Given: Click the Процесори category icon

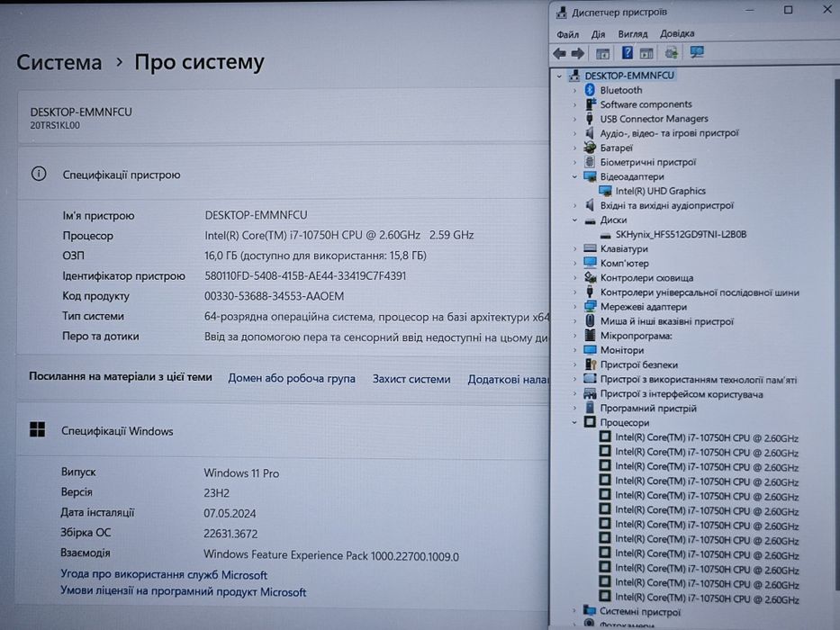Looking at the screenshot, I should click(590, 422).
